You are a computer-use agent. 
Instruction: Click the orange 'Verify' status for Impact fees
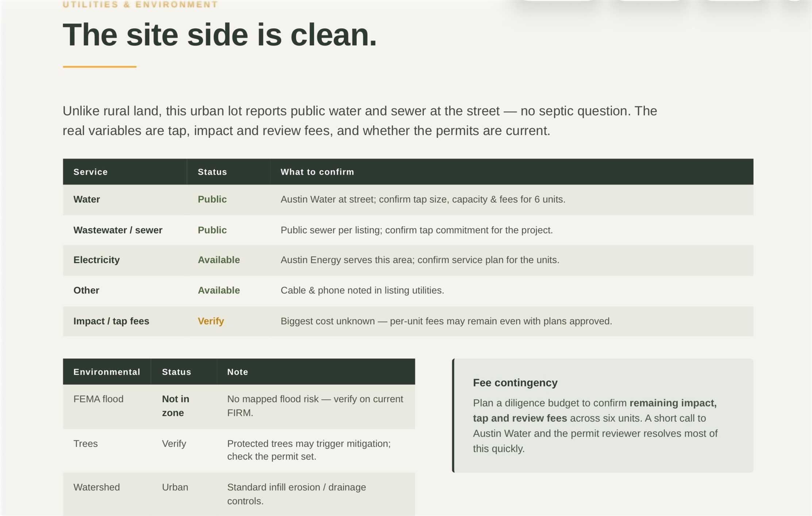[x=211, y=321]
